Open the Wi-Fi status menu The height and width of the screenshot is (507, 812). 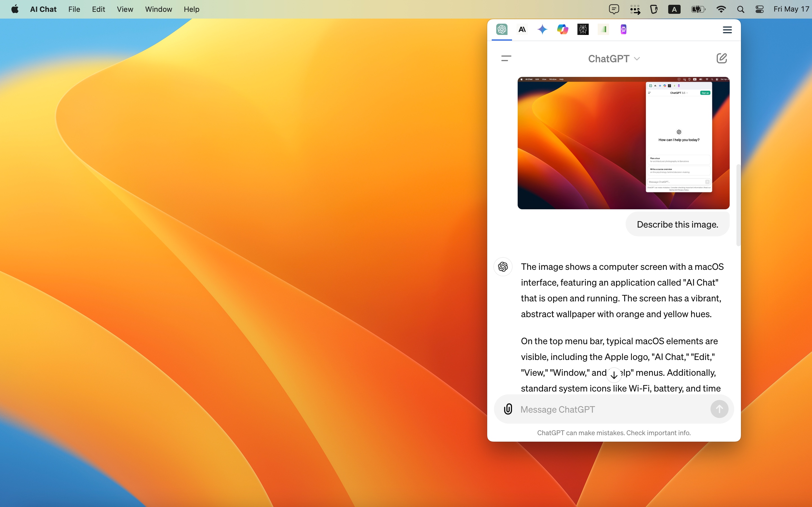click(721, 9)
